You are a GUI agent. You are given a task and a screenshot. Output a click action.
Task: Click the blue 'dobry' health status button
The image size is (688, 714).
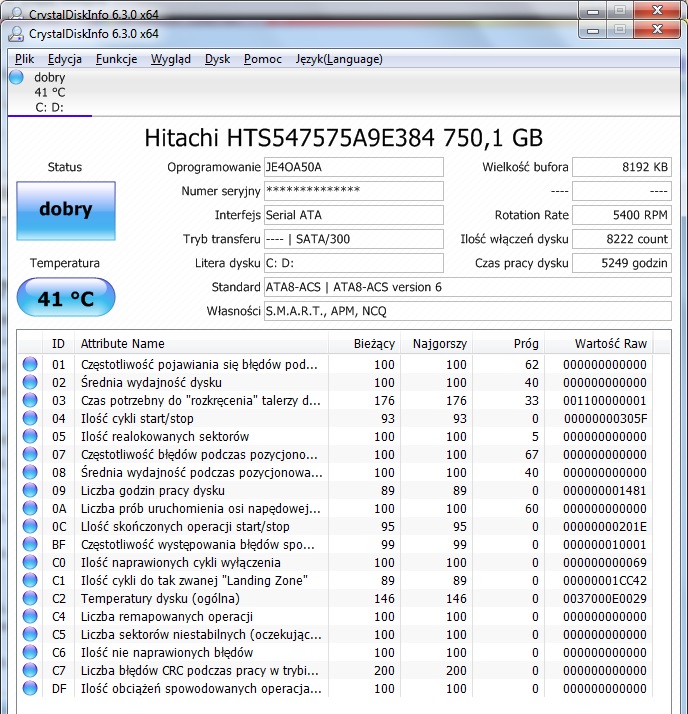click(66, 210)
